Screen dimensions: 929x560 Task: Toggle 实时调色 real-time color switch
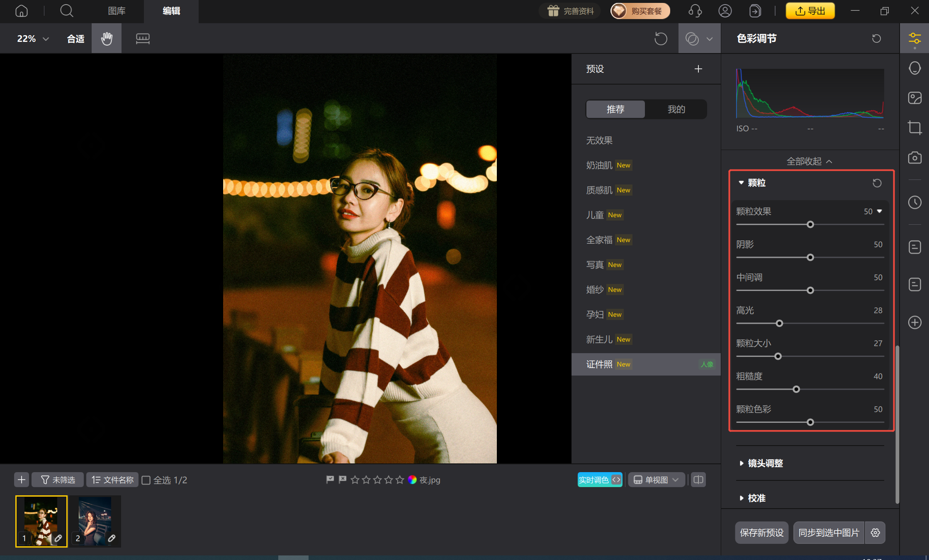[x=600, y=480]
